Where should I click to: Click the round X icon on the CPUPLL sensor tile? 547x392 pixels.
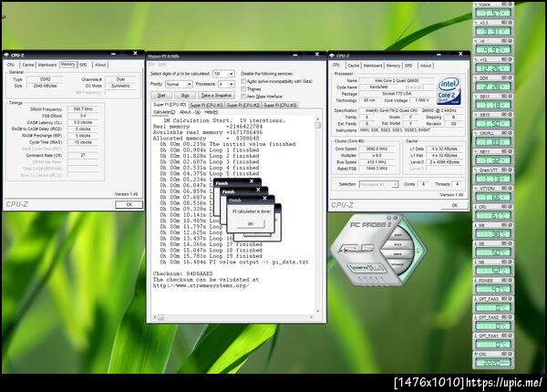click(510, 133)
